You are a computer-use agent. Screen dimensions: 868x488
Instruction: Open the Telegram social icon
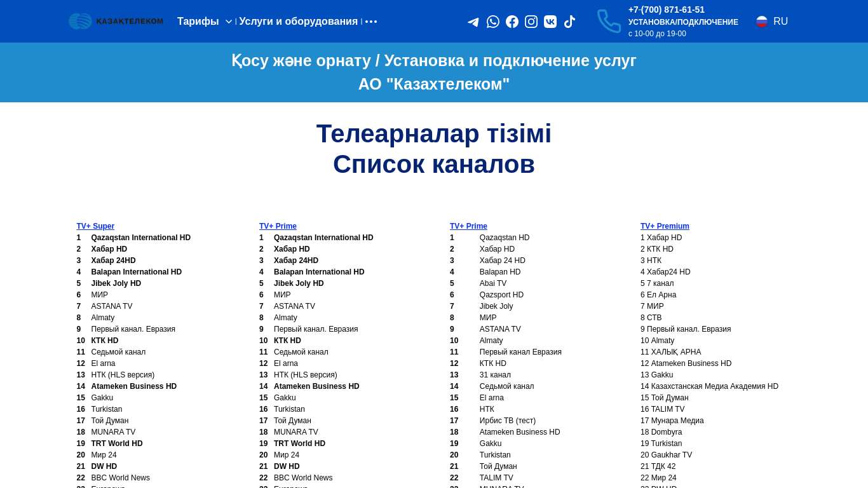click(x=473, y=22)
